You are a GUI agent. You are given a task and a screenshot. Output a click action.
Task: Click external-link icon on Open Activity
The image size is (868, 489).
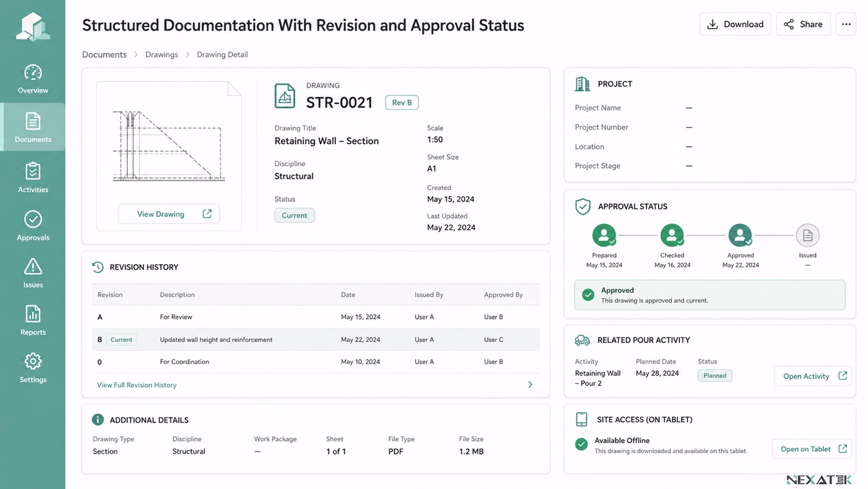843,375
